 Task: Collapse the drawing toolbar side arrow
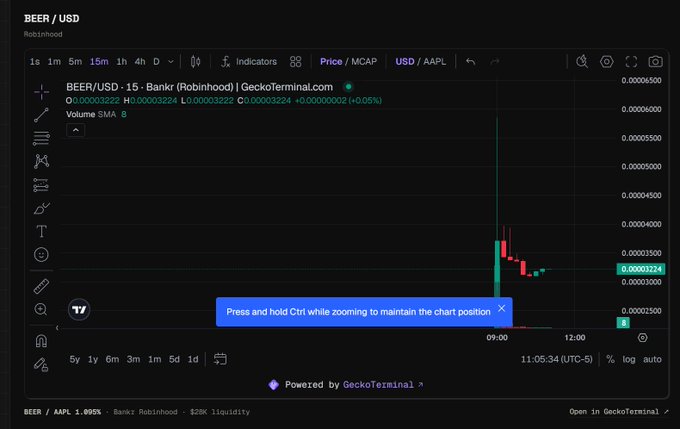click(x=57, y=328)
